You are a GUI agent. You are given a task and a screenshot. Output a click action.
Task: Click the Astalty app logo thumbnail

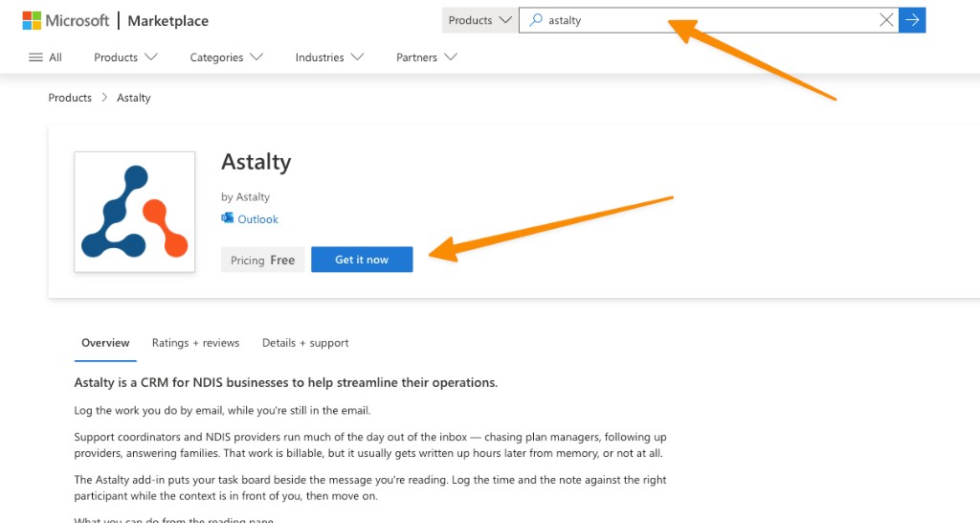(x=134, y=212)
